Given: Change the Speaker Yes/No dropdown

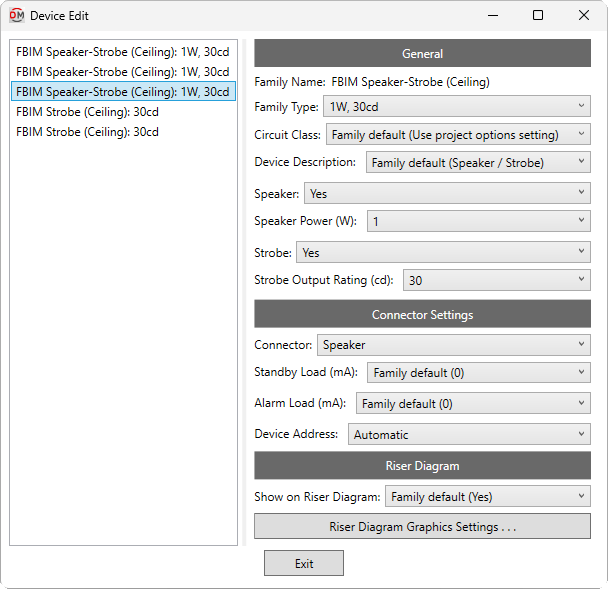Looking at the screenshot, I should tap(447, 193).
